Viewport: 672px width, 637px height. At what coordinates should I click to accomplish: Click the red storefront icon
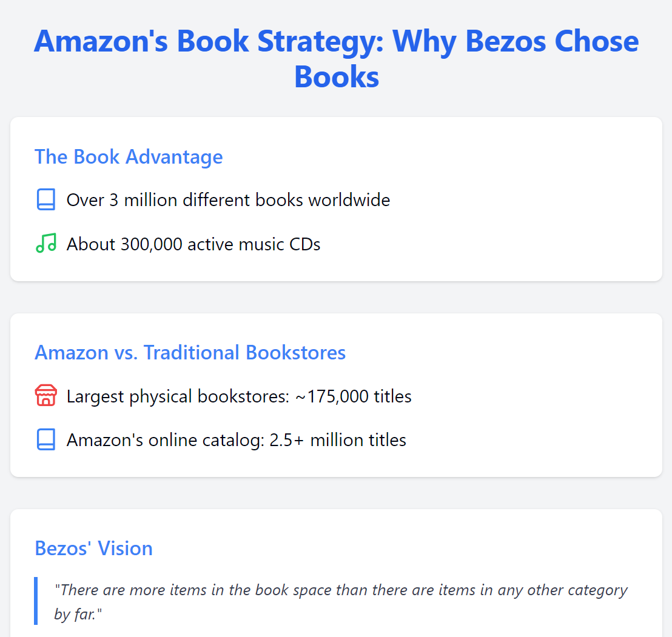pyautogui.click(x=46, y=396)
